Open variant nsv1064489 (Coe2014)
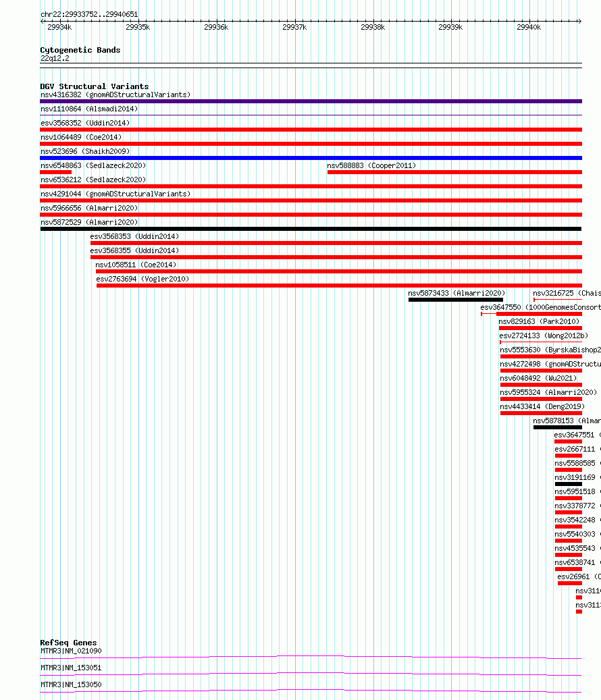 [x=81, y=138]
